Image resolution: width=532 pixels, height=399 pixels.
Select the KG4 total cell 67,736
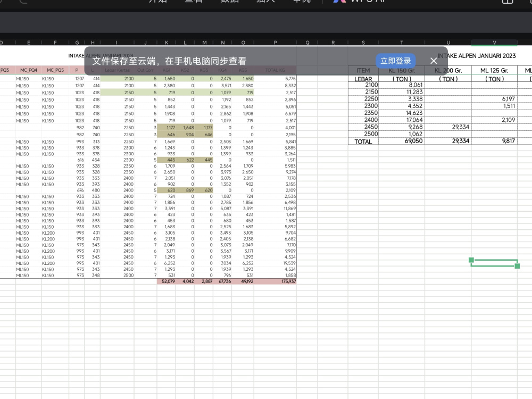point(222,281)
